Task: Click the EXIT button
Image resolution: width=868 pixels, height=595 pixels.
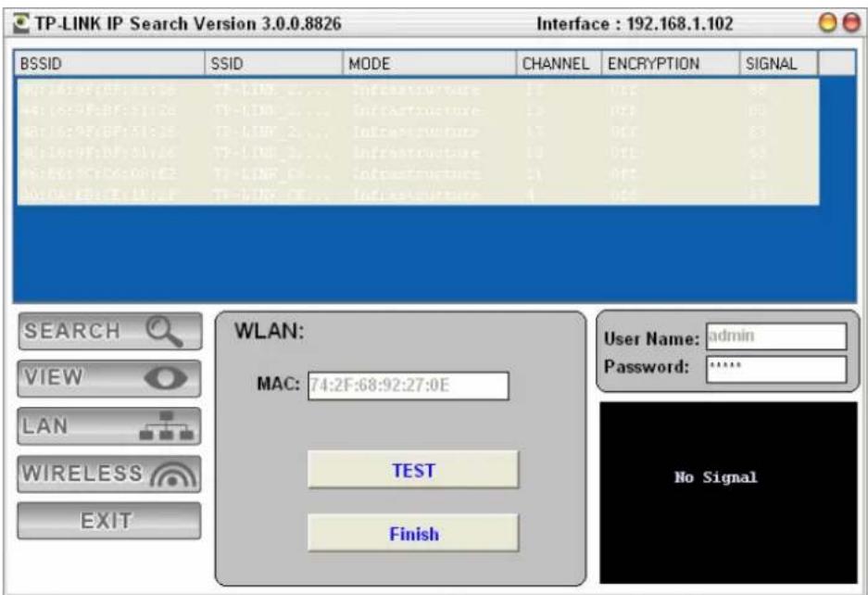Action: pos(109,521)
